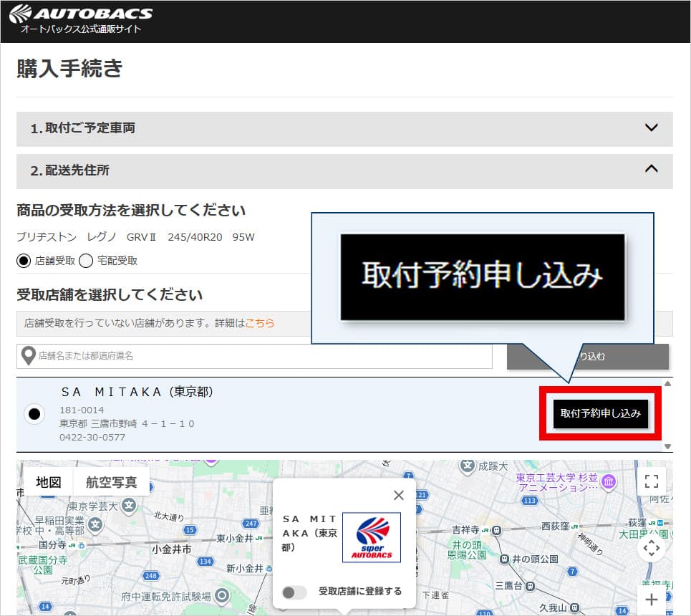Click the store name search field
Image resolution: width=691 pixels, height=616 pixels.
(254, 356)
